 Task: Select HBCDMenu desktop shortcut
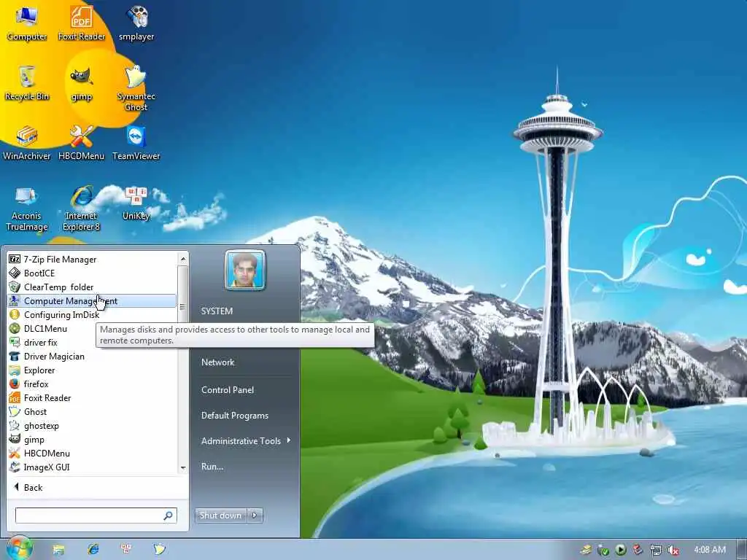82,143
